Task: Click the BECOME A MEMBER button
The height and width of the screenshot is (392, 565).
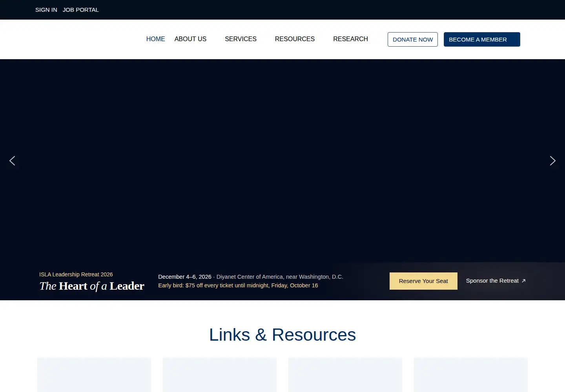Action: pos(482,40)
